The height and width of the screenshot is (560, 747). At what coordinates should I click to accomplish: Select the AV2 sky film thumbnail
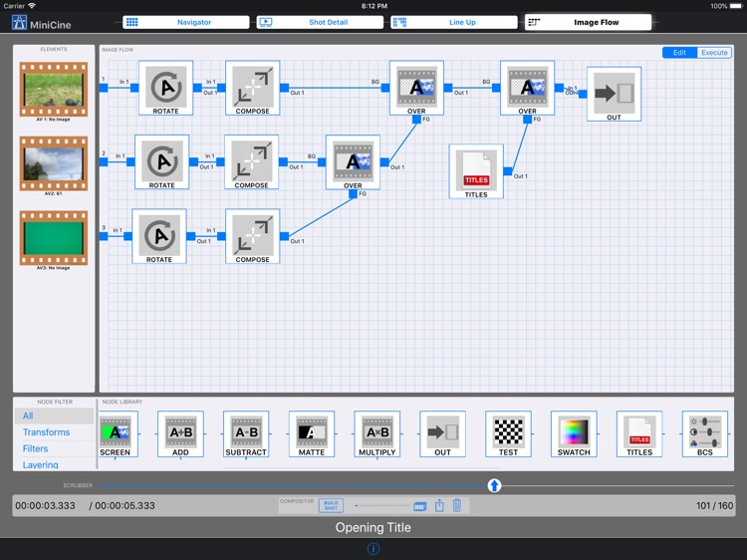point(54,163)
